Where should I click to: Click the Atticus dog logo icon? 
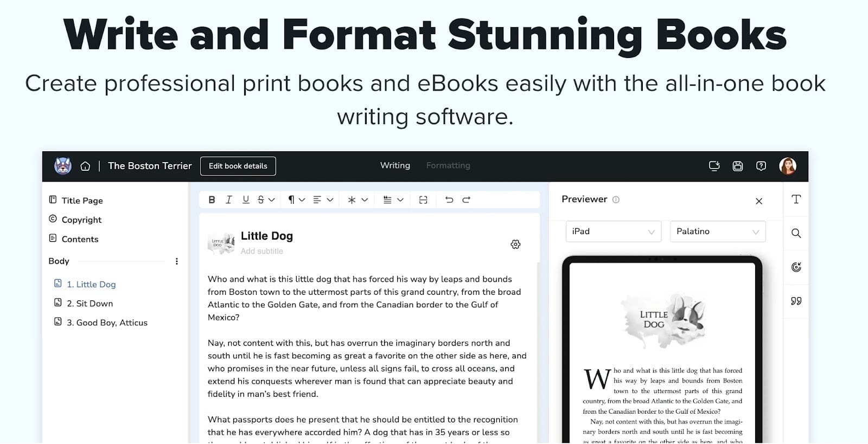click(x=63, y=166)
